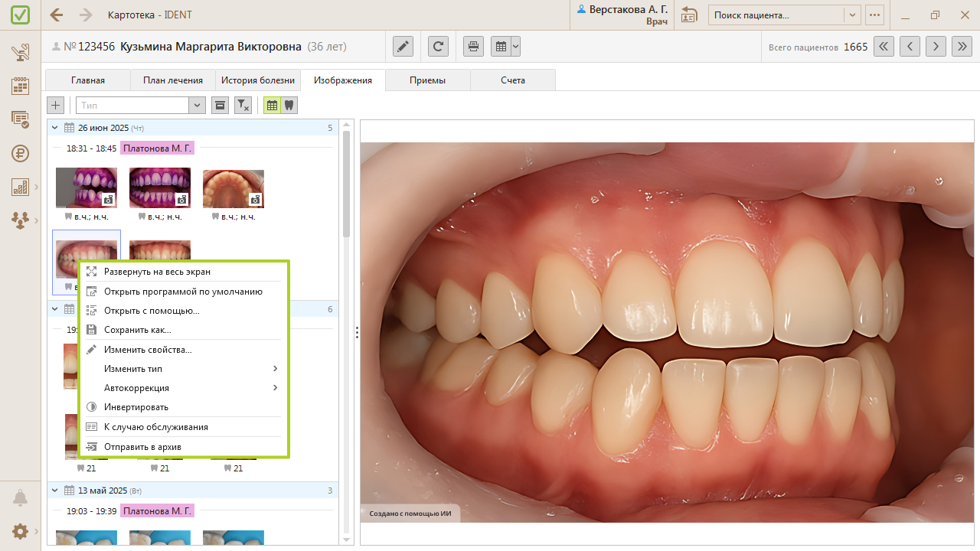Select Инвертировать in the context menu
Image resolution: width=980 pixels, height=551 pixels.
coord(136,407)
